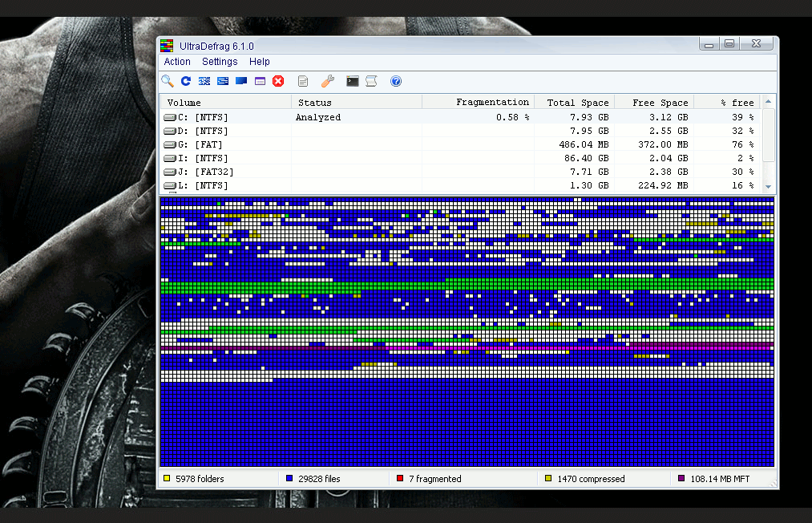
Task: Open the fragmentation report document icon
Action: [x=303, y=81]
